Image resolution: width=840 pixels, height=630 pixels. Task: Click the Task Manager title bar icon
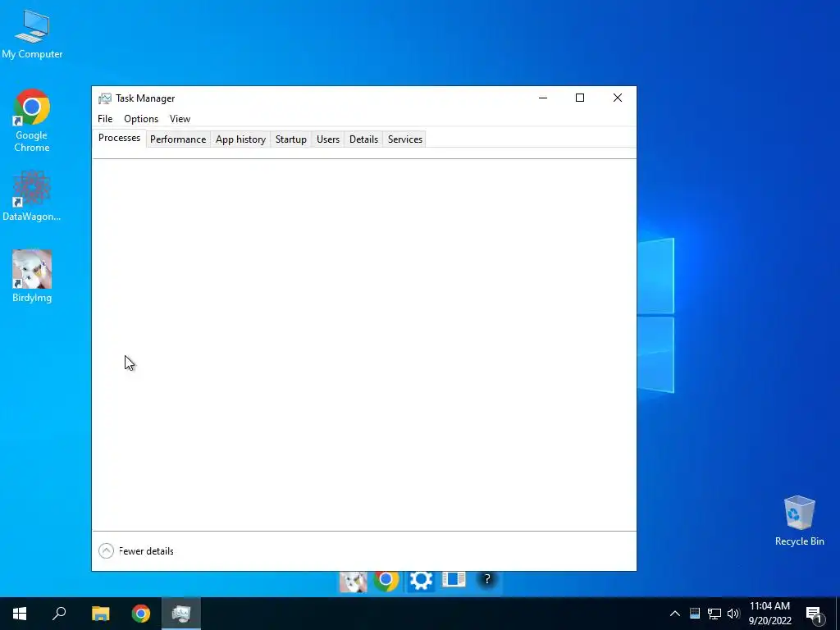(105, 98)
